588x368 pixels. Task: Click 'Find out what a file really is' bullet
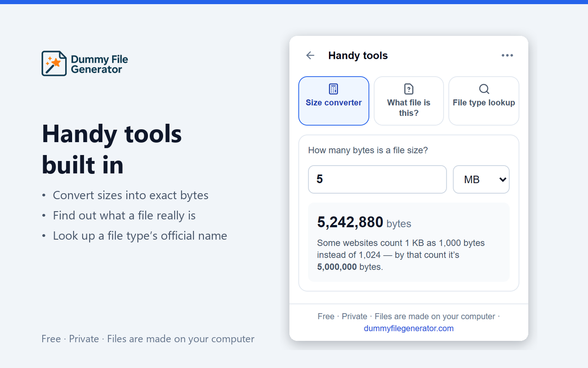124,215
